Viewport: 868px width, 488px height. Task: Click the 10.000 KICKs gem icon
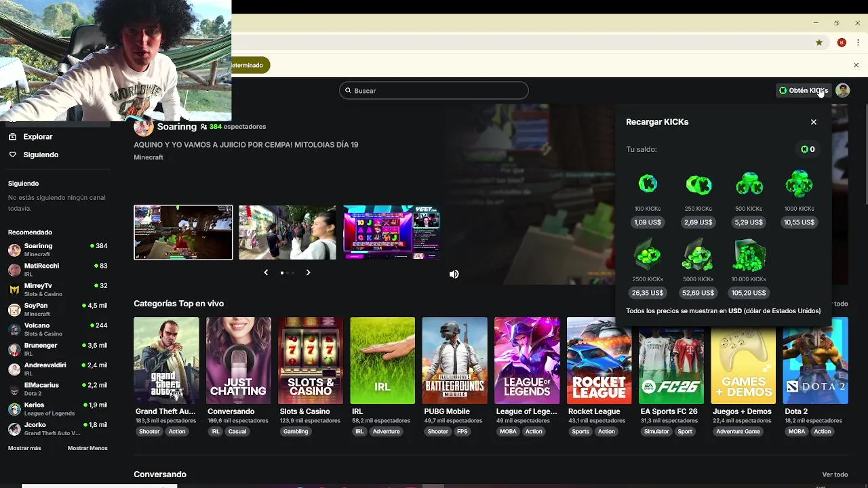[749, 255]
